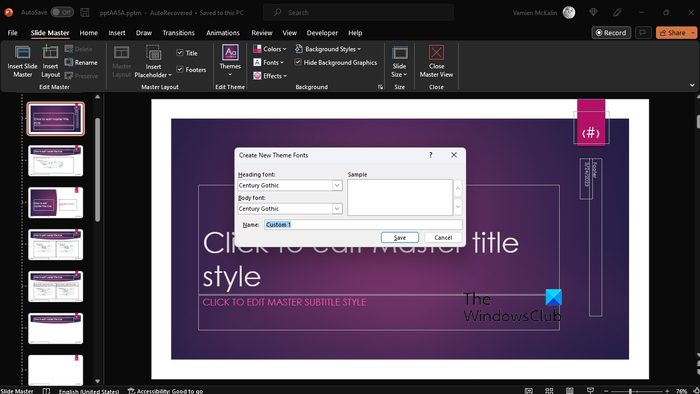The height and width of the screenshot is (394, 700).
Task: Open the Developer tab
Action: tap(322, 33)
